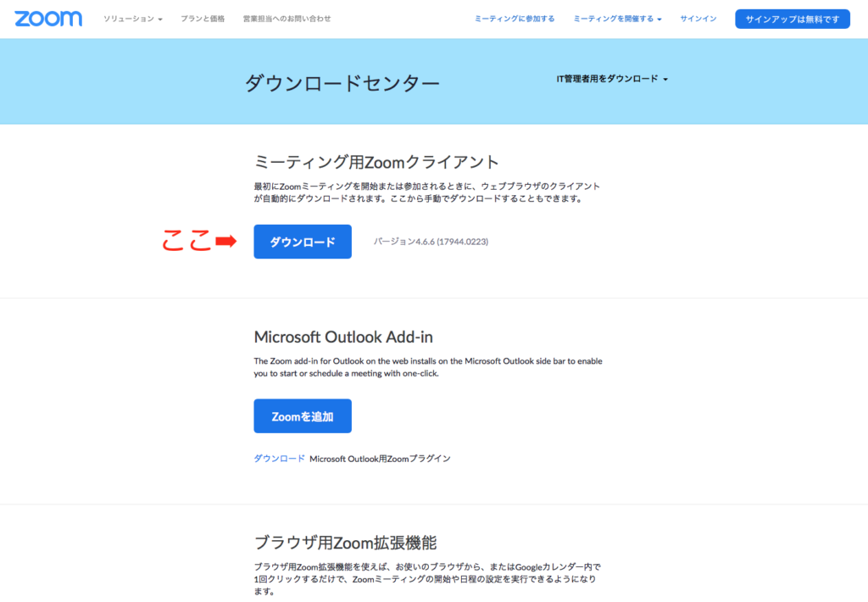The image size is (868, 602).
Task: Open 営業担当へのお問い合わせ link
Action: (287, 19)
